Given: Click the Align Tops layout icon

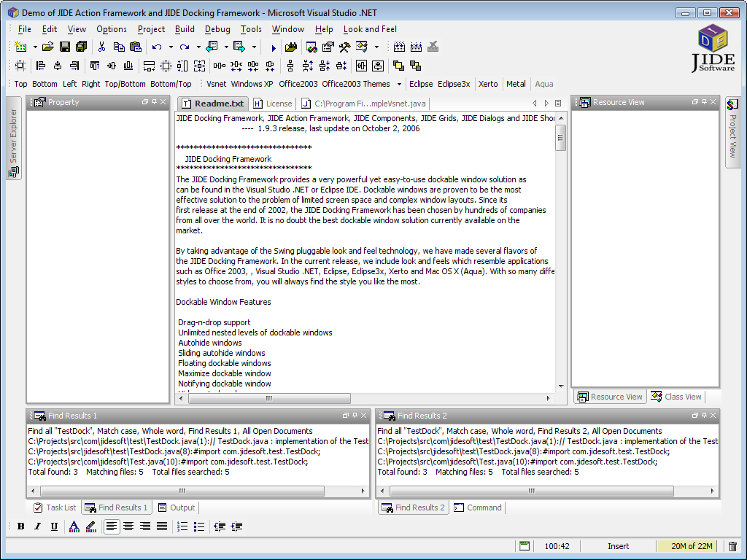Looking at the screenshot, I should click(x=95, y=66).
